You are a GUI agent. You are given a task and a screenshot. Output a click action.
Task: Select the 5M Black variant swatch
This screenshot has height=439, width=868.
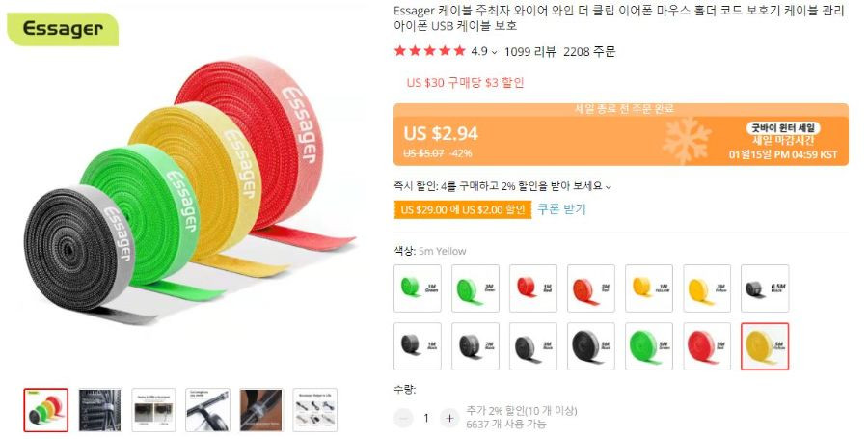coord(591,346)
